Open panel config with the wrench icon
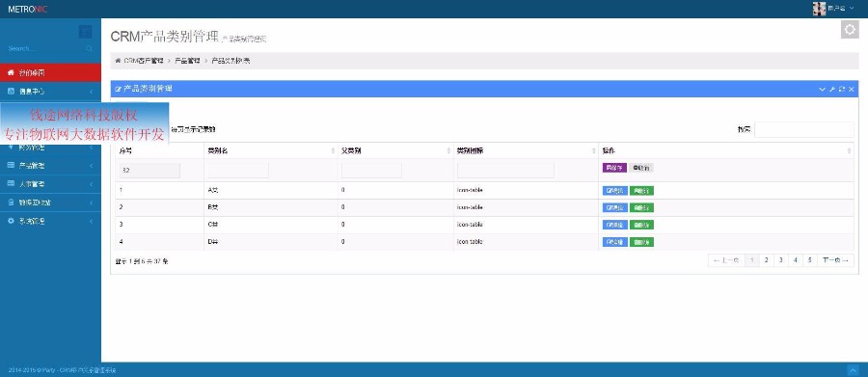Viewport: 868px width, 377px height. pos(832,89)
